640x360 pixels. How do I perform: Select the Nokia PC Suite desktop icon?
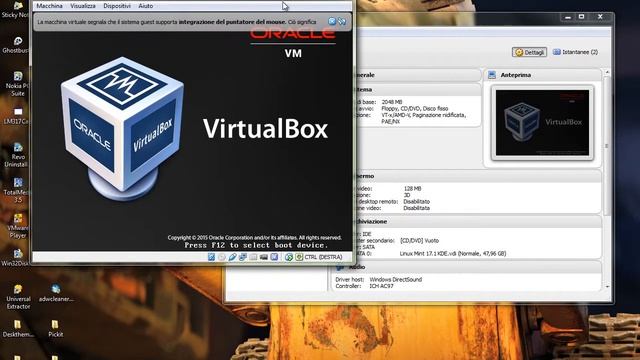[x=17, y=84]
